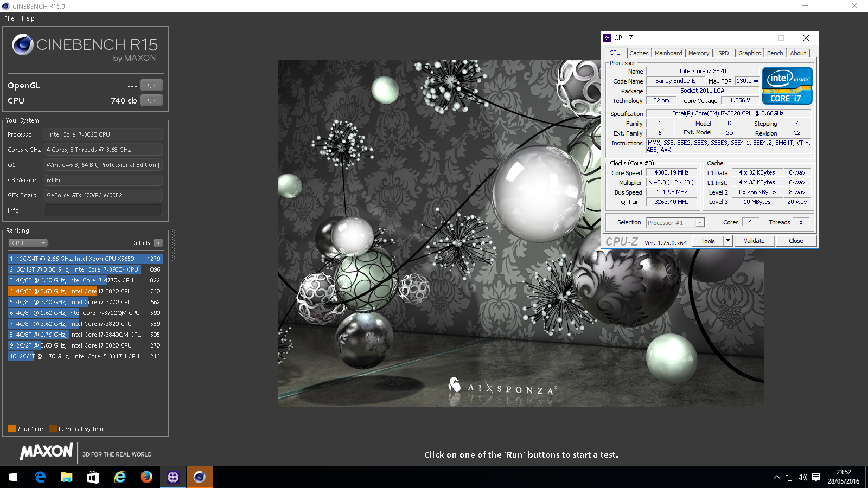
Task: Select ranking entry Xeon X5650
Action: coord(85,259)
